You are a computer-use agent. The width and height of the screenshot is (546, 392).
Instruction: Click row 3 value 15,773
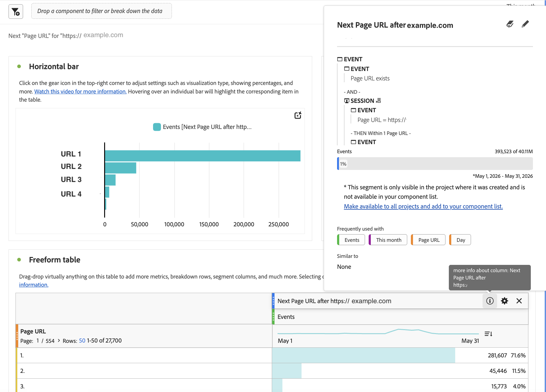point(499,386)
